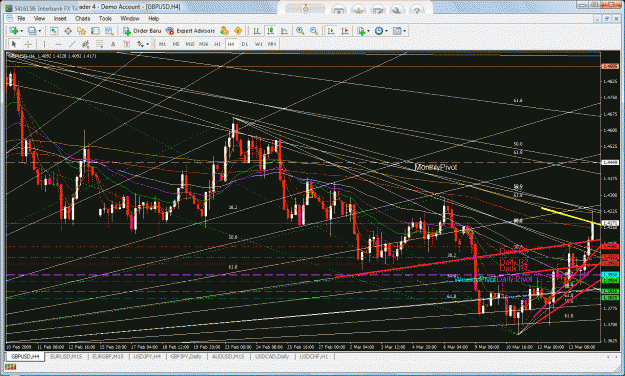Open the Help menu

pos(153,18)
